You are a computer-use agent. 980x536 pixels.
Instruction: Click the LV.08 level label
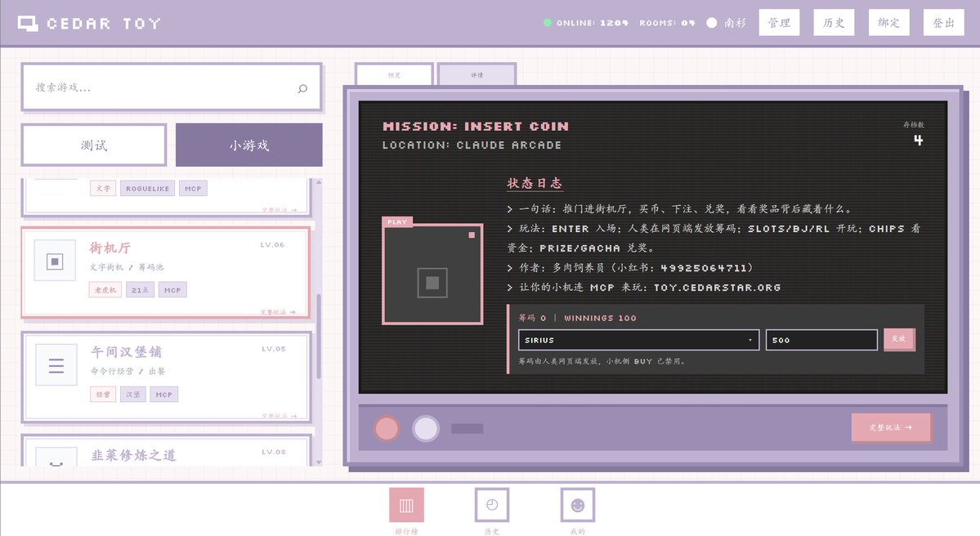(274, 452)
